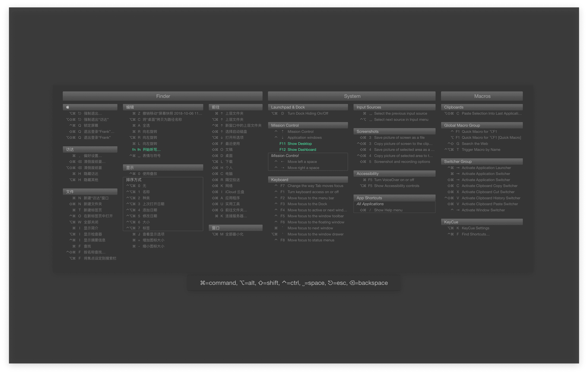Click the Macros group header
Image resolution: width=588 pixels, height=374 pixels.
[482, 96]
